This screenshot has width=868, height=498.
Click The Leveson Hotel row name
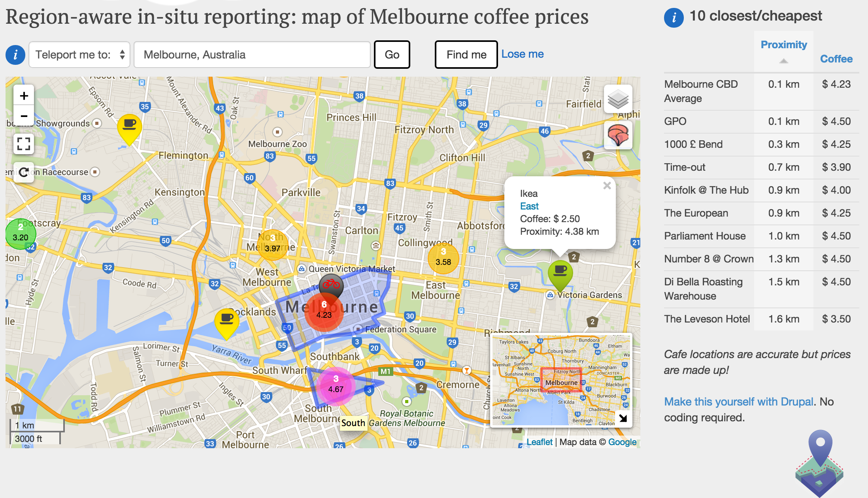(707, 319)
